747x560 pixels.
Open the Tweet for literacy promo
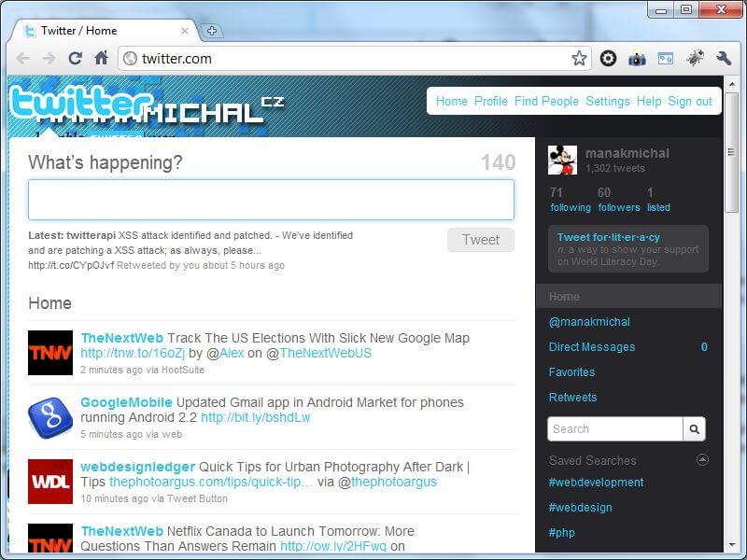(x=628, y=249)
